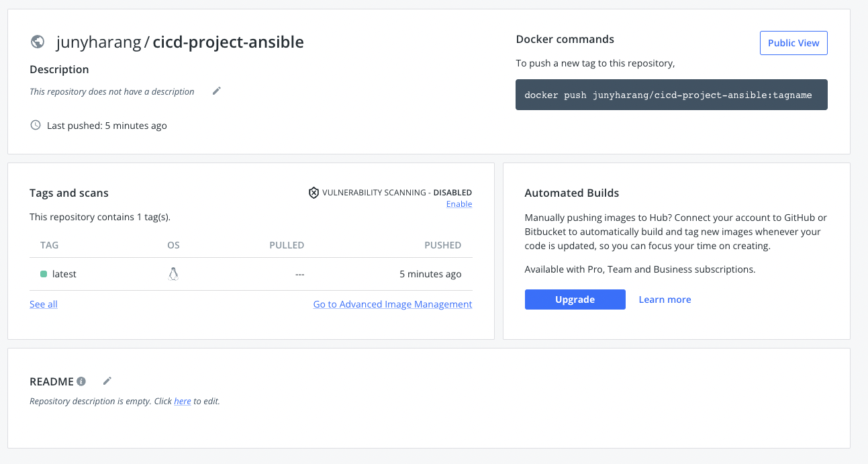Click the Docker commands heading
The image size is (868, 464).
click(565, 40)
